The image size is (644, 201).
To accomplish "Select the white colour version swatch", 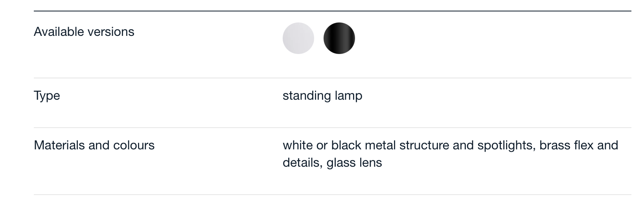I will [x=298, y=38].
